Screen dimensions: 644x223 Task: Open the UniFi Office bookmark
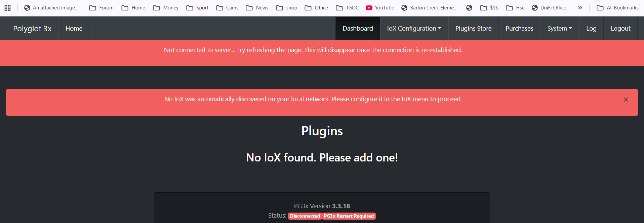549,8
